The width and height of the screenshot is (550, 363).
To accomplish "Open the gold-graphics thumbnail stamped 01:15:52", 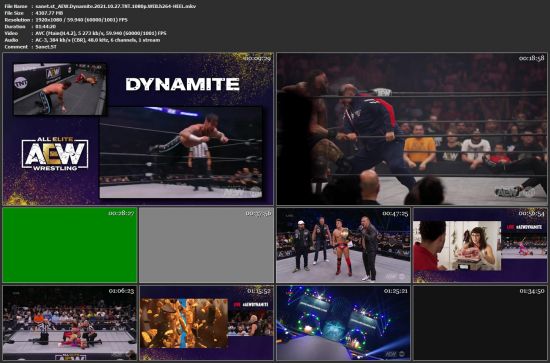I will (206, 323).
